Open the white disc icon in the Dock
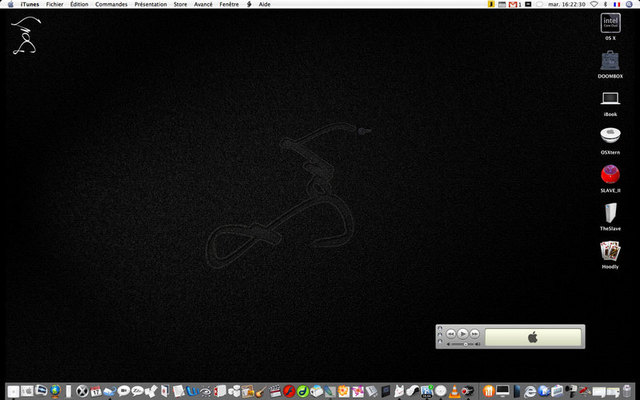This screenshot has width=640, height=400. coord(440,391)
